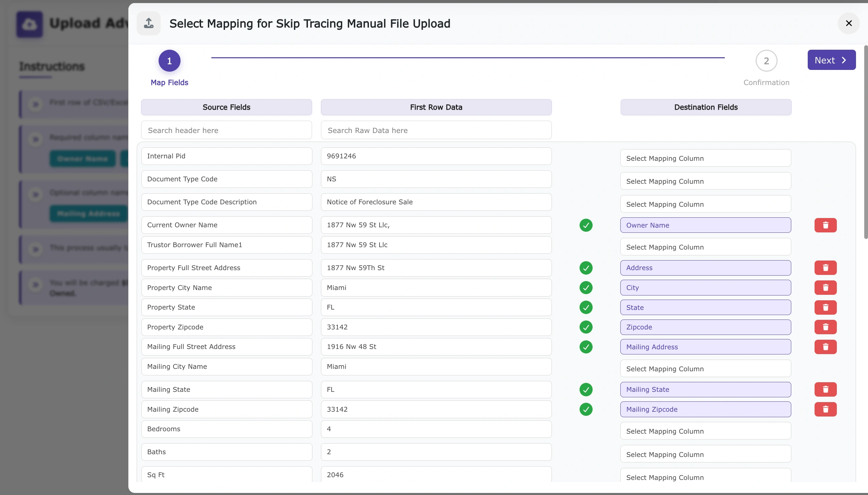The width and height of the screenshot is (868, 495).
Task: Open Select Mapping Column for Baths row
Action: pyautogui.click(x=706, y=454)
